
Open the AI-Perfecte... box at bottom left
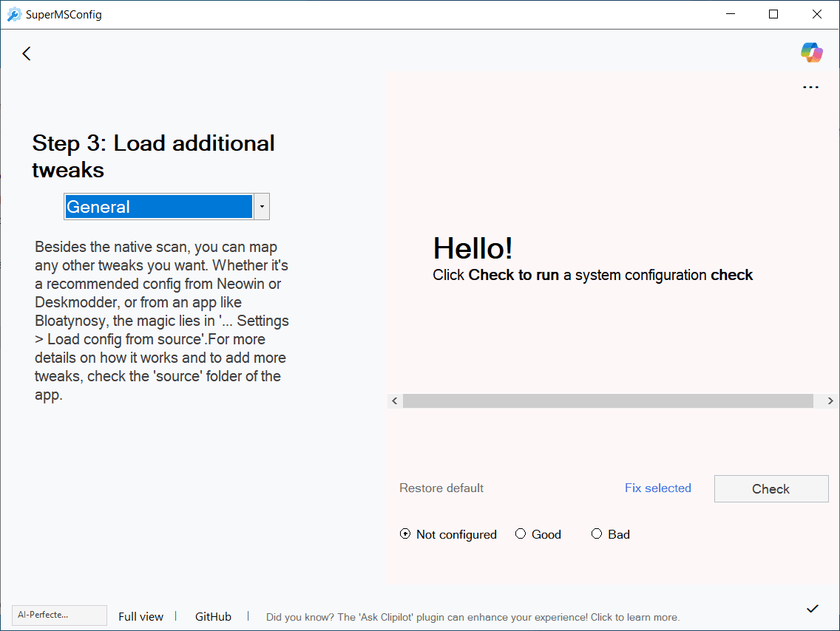click(x=59, y=615)
